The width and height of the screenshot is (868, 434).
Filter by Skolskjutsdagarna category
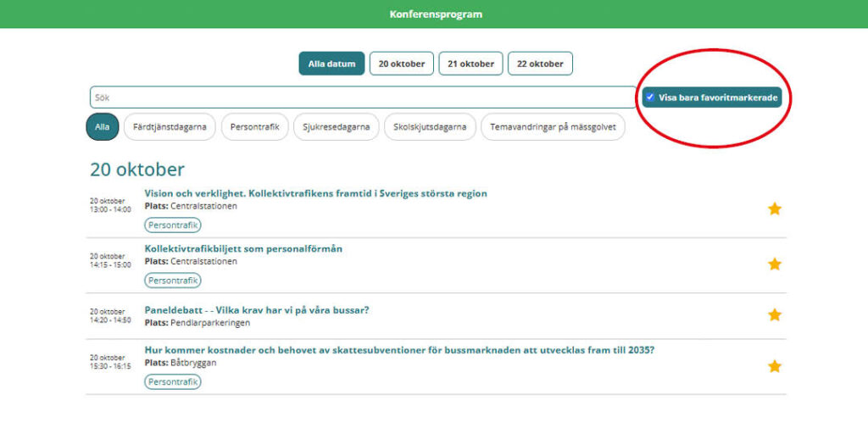tap(430, 127)
